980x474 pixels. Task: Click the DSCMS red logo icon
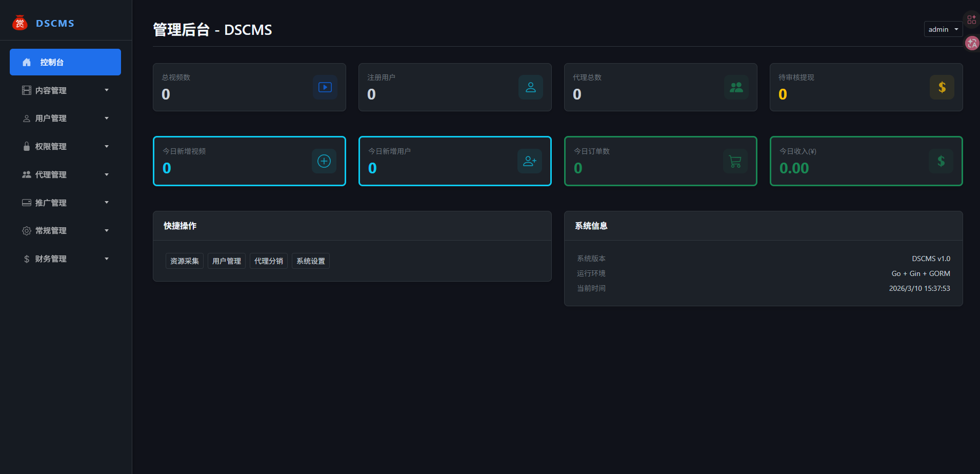pyautogui.click(x=20, y=23)
